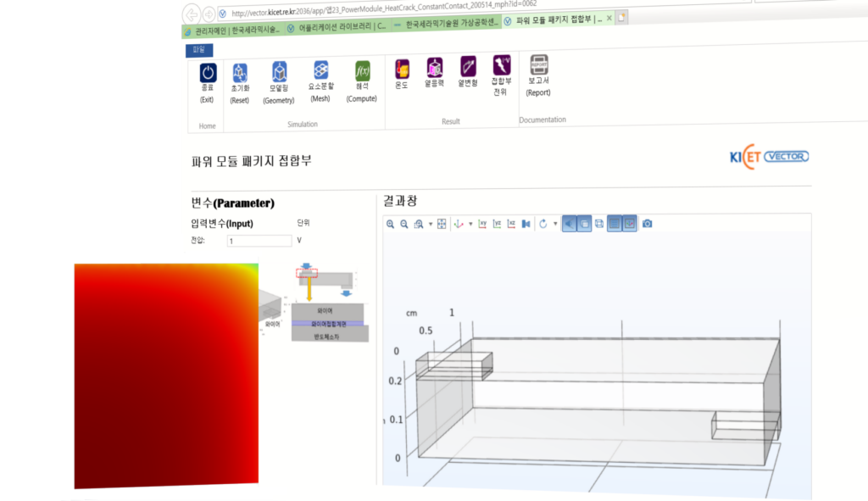The width and height of the screenshot is (868, 501).
Task: Show the temperature (온도) result
Action: tap(402, 68)
